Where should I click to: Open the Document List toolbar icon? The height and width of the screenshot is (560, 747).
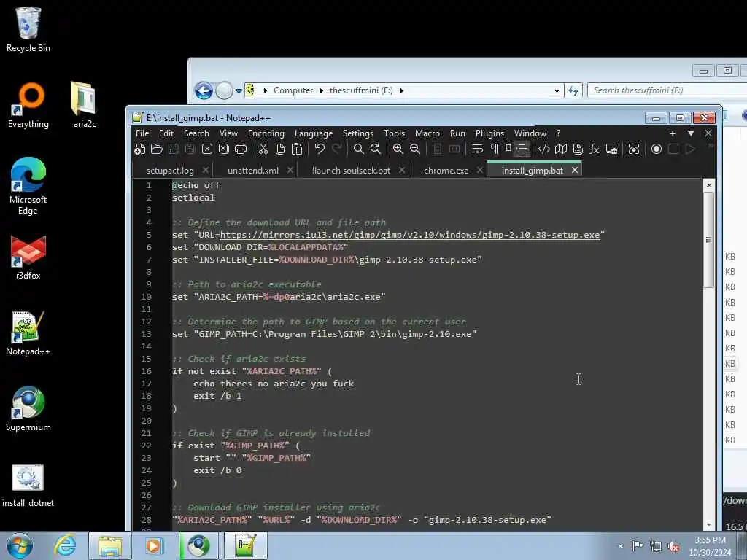click(x=578, y=149)
